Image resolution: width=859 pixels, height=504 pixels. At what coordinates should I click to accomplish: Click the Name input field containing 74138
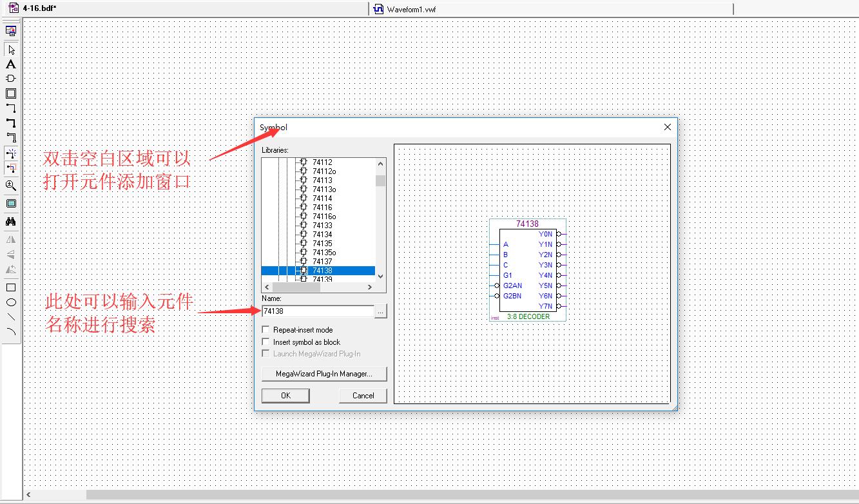point(318,311)
